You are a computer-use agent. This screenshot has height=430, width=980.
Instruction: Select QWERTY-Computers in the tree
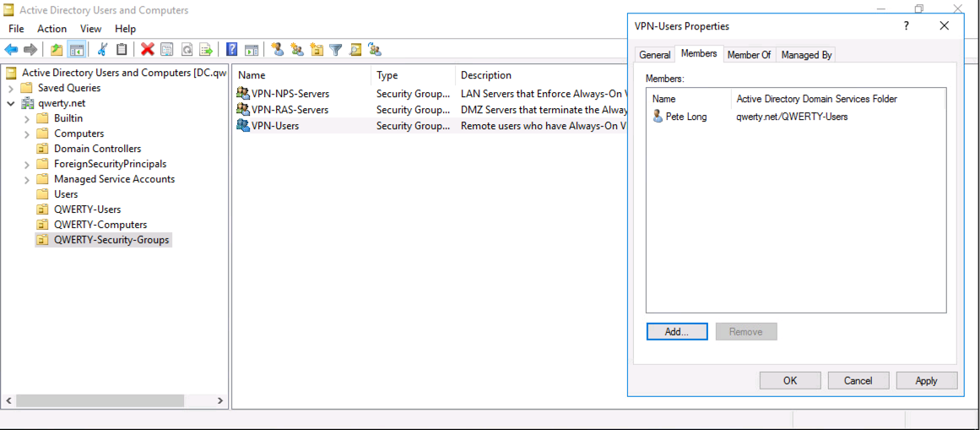click(x=100, y=224)
